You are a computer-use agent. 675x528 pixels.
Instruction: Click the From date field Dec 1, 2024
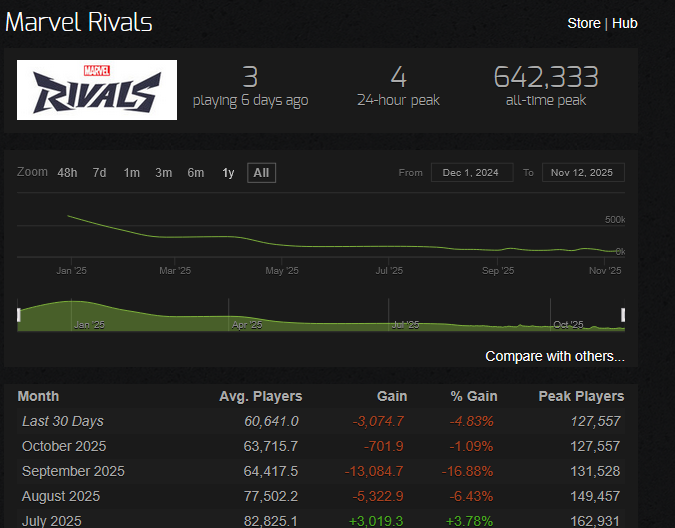point(472,173)
